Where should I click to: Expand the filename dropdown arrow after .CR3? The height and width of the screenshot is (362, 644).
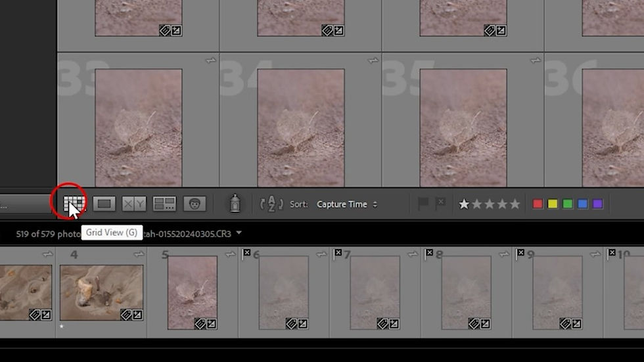pos(239,233)
